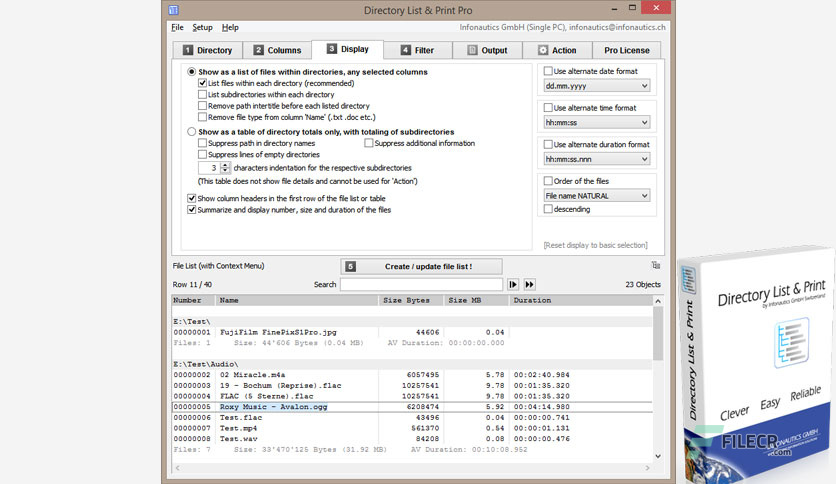Click the indentation value field showing 3
The image size is (836, 484).
(210, 168)
